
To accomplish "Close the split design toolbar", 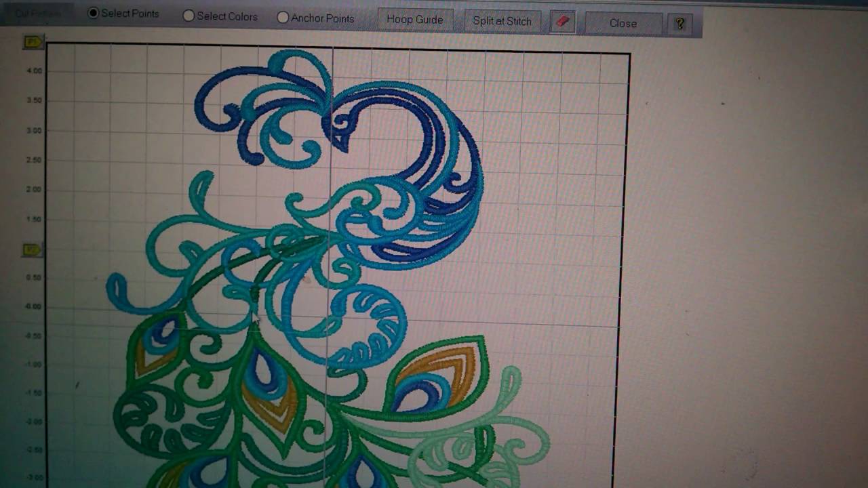I will tap(623, 24).
